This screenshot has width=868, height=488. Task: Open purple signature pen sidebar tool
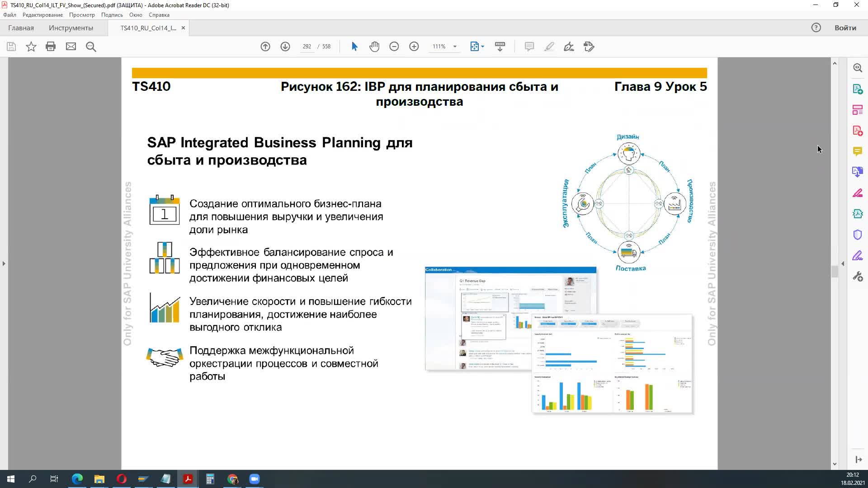coord(858,255)
